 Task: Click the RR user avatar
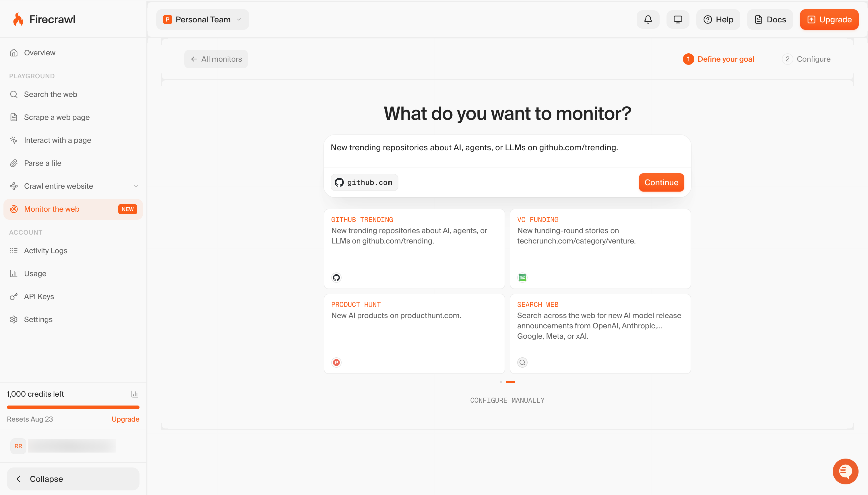click(18, 446)
